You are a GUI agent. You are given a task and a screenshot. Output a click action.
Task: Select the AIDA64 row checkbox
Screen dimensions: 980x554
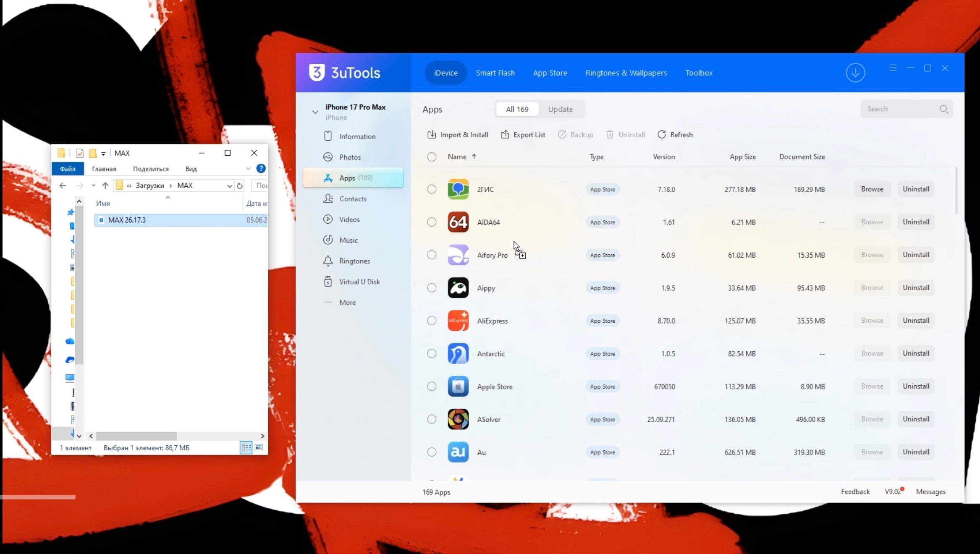click(432, 222)
